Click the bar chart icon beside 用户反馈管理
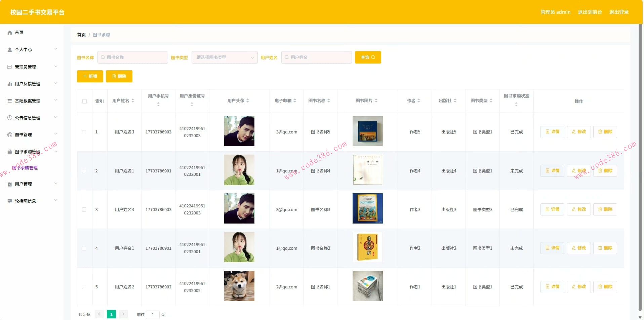This screenshot has height=320, width=644. 10,84
